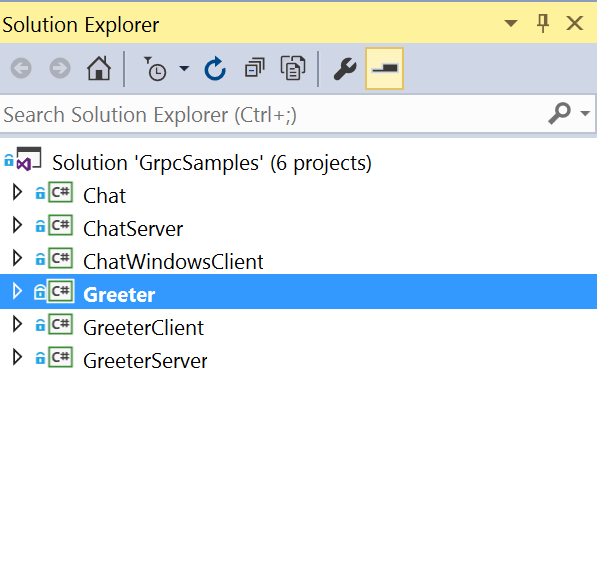This screenshot has width=597, height=561.
Task: Click the Forward navigation arrow
Action: point(60,69)
